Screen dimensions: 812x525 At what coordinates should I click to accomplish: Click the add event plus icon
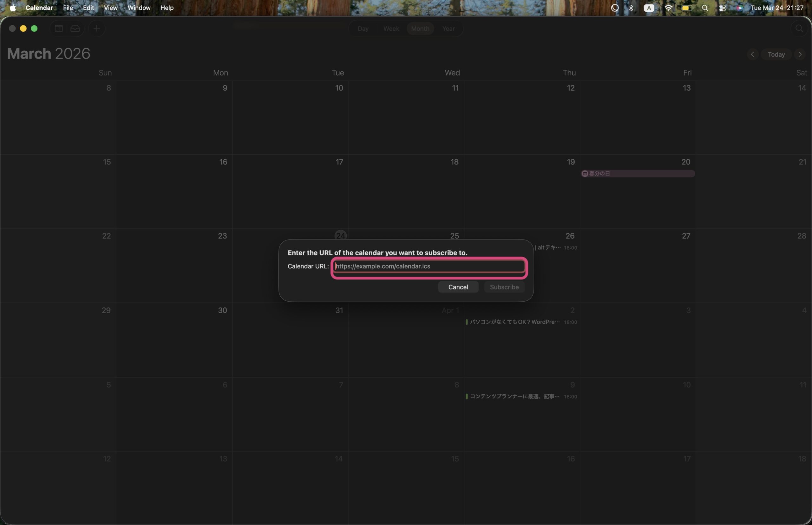click(97, 29)
